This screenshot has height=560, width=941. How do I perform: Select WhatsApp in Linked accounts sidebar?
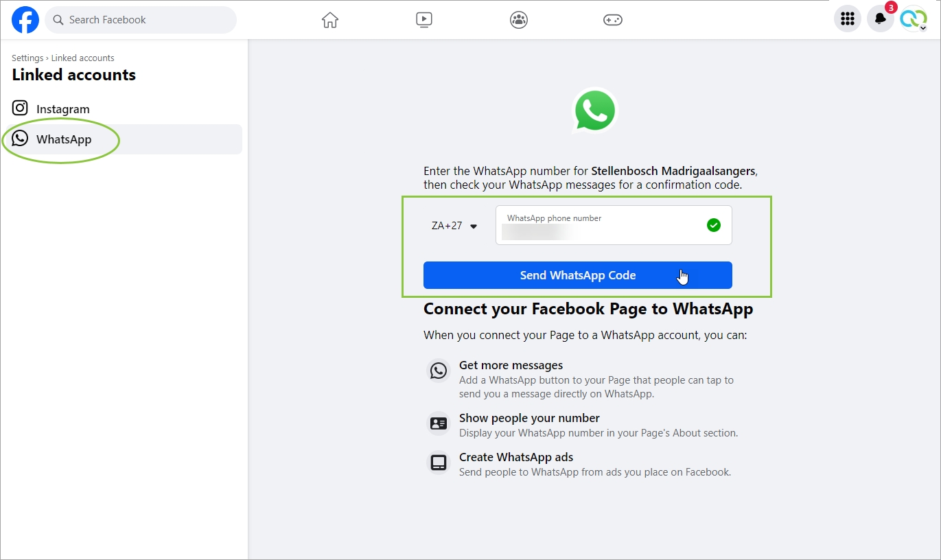[63, 139]
